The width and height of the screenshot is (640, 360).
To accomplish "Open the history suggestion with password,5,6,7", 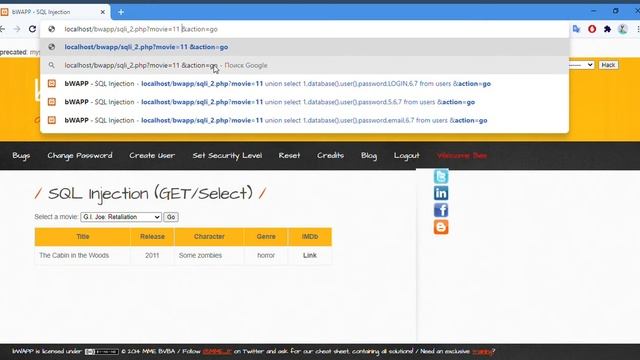I will 304,102.
